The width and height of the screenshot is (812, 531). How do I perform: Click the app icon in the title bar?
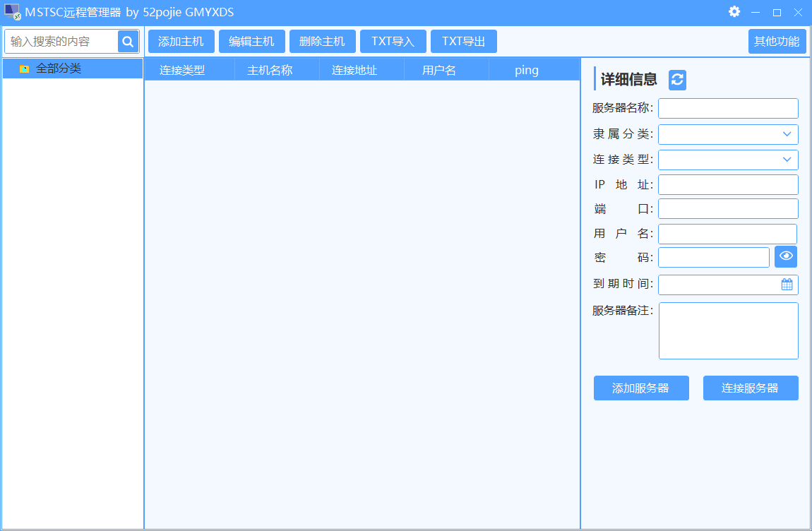click(13, 12)
